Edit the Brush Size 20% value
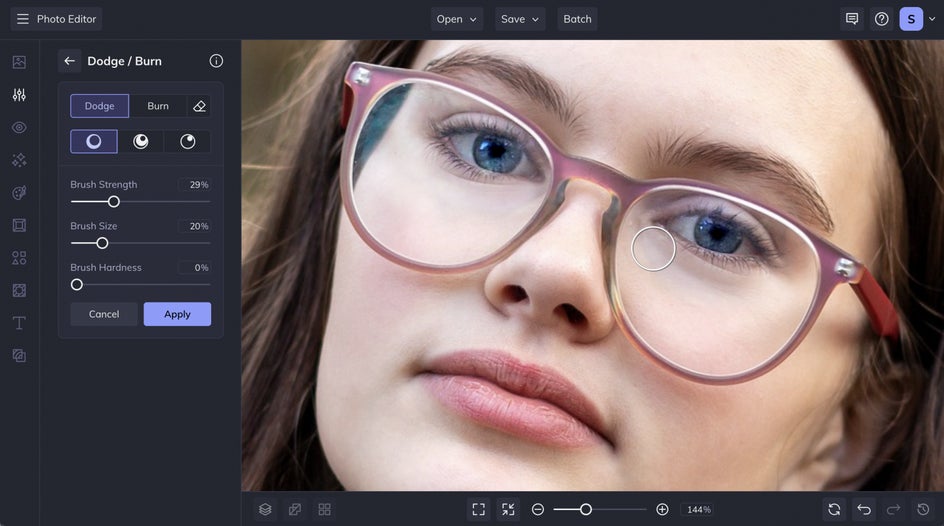The height and width of the screenshot is (526, 944). click(x=195, y=226)
